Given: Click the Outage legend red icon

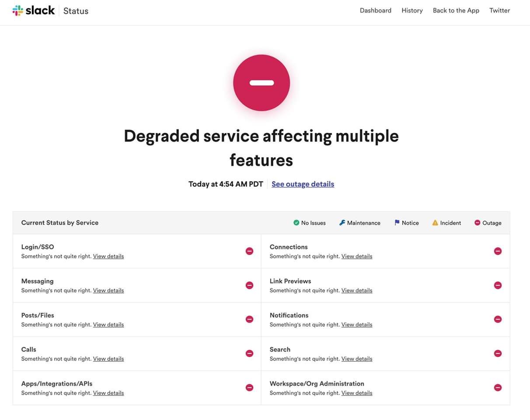Looking at the screenshot, I should [478, 223].
